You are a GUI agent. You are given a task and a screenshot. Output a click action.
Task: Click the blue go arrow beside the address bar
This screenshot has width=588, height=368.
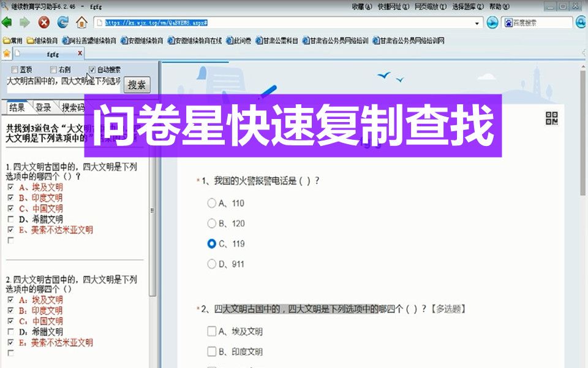pyautogui.click(x=491, y=23)
